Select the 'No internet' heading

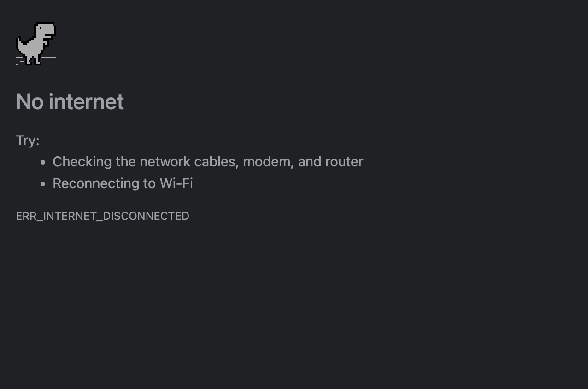click(x=70, y=101)
